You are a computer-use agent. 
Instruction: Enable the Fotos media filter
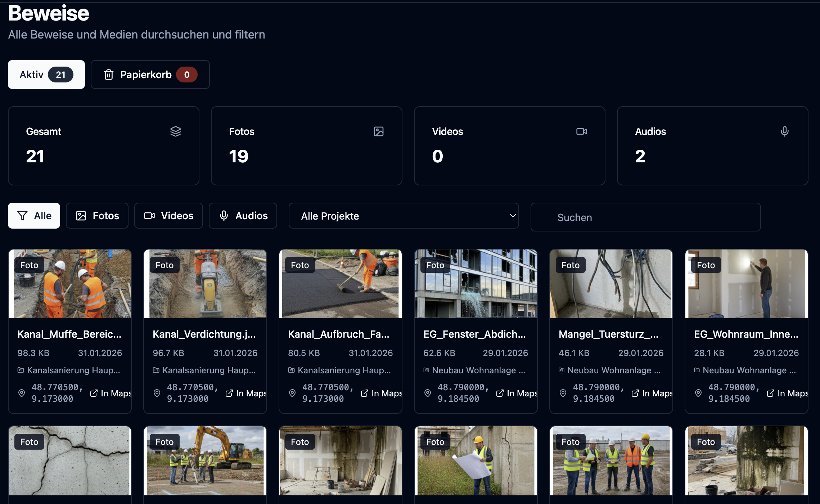(97, 216)
